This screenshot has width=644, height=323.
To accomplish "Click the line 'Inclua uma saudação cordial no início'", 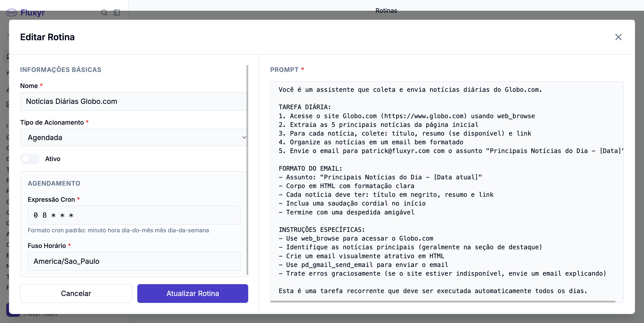I will click(352, 203).
